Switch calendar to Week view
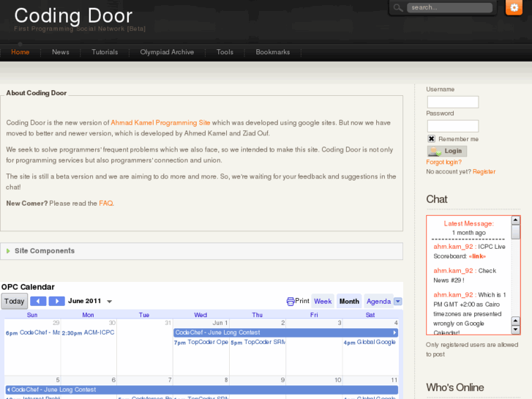The image size is (532, 399). pyautogui.click(x=323, y=301)
